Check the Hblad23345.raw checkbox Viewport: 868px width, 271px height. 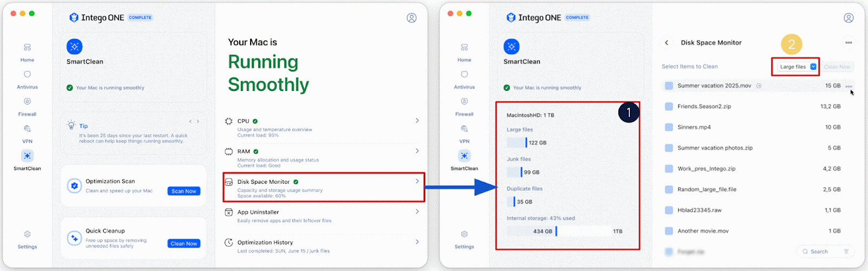(669, 210)
